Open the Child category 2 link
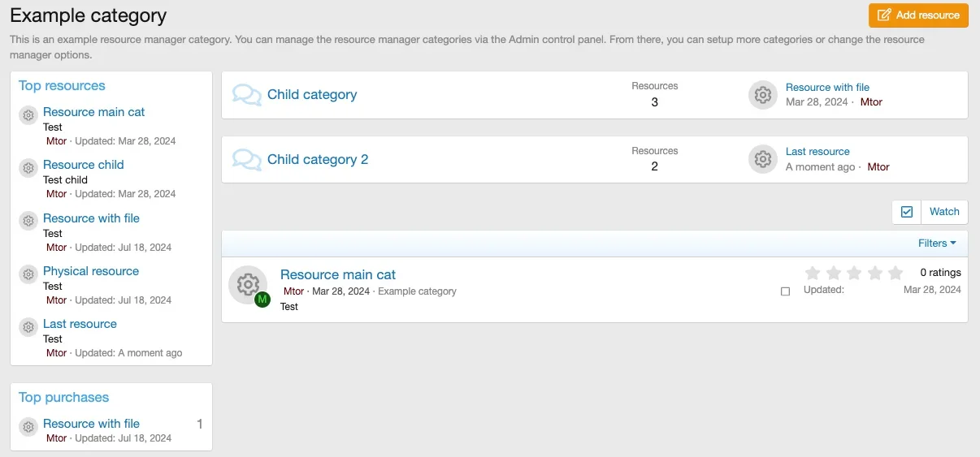 click(318, 160)
